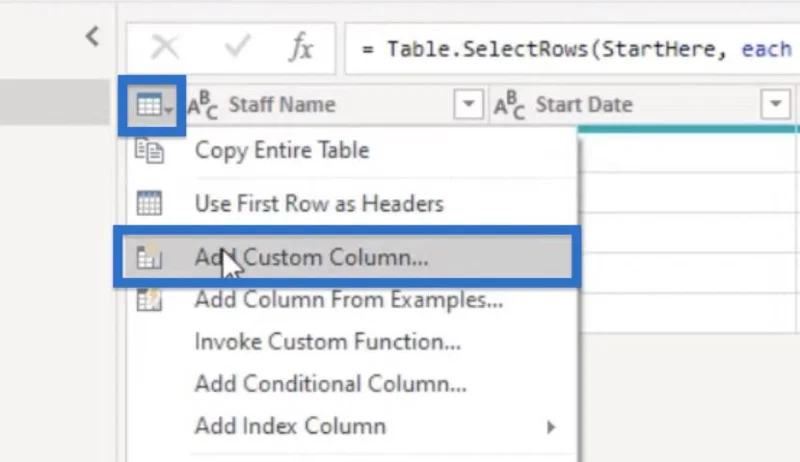Choose Use First Row as Headers

[352, 203]
